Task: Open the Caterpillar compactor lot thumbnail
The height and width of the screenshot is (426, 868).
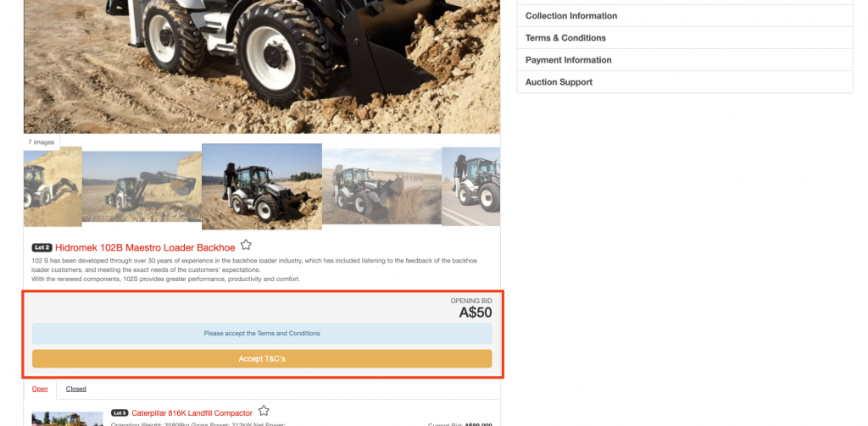Action: 67,419
